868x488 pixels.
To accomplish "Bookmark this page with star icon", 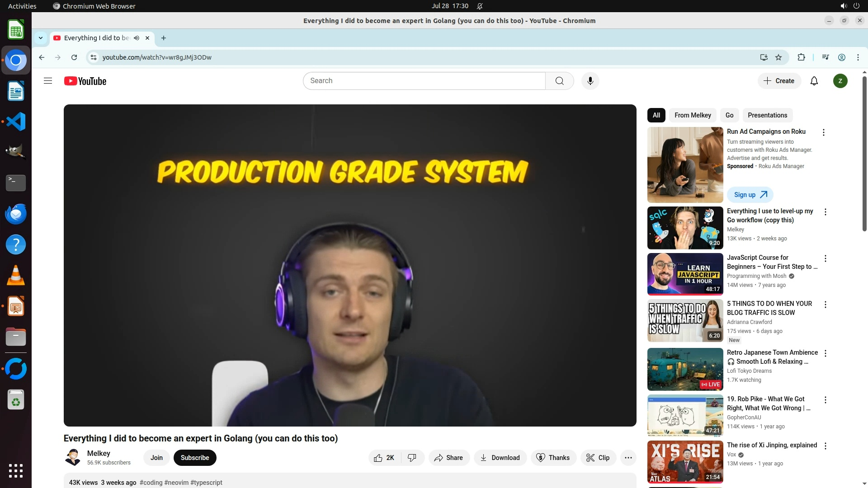I will [778, 57].
